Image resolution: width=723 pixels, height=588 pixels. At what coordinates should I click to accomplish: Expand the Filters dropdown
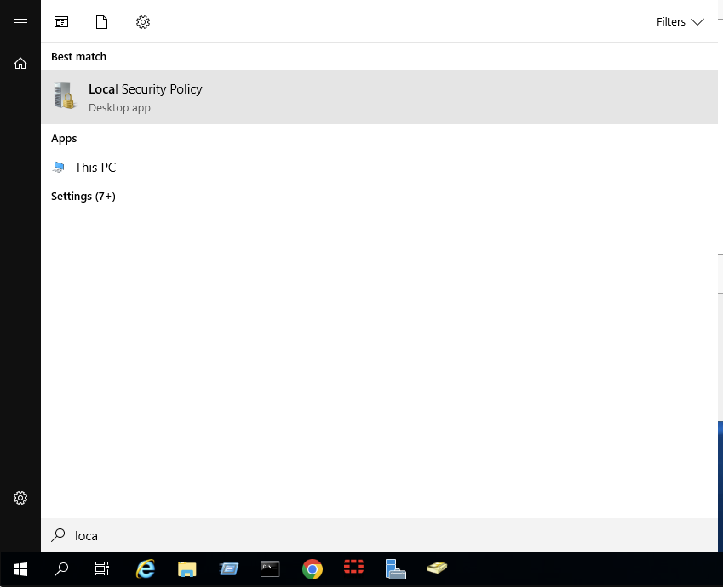pyautogui.click(x=680, y=21)
